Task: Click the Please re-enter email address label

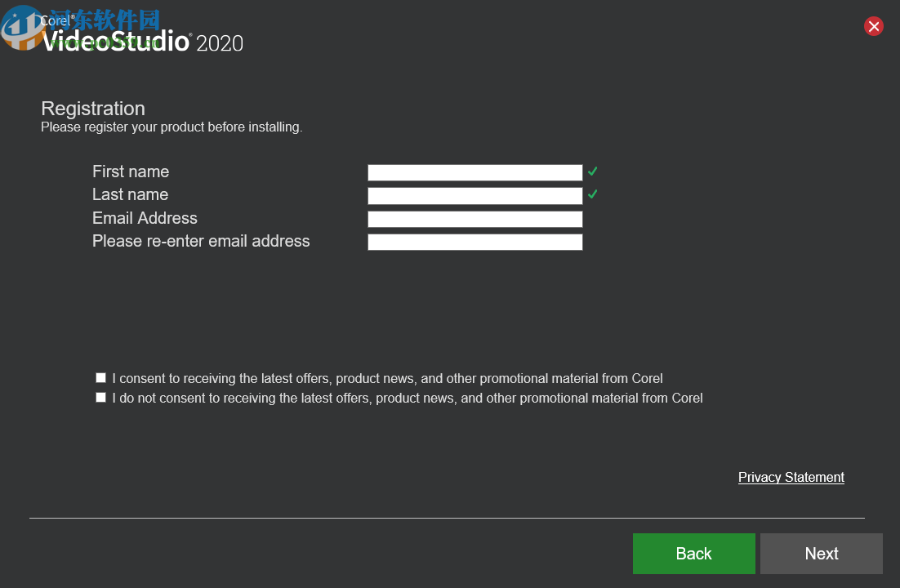Action: pos(201,241)
